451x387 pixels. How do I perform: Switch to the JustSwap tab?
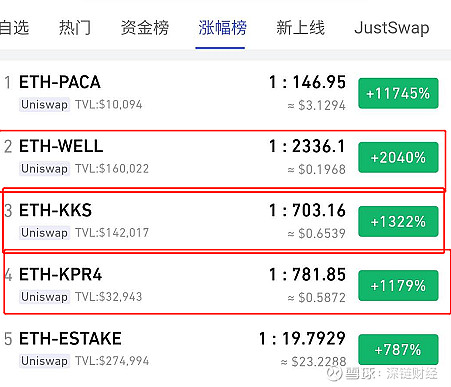coord(392,28)
